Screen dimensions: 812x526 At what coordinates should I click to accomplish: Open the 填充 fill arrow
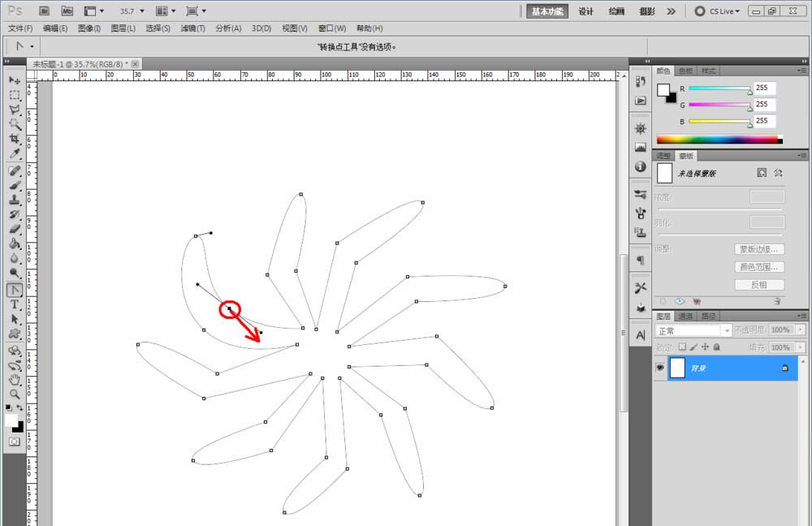801,347
